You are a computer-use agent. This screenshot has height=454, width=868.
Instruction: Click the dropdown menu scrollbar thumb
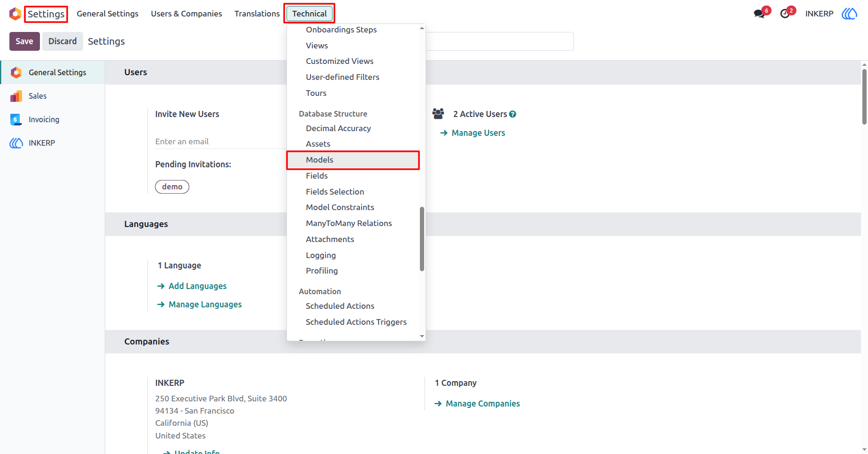click(422, 239)
